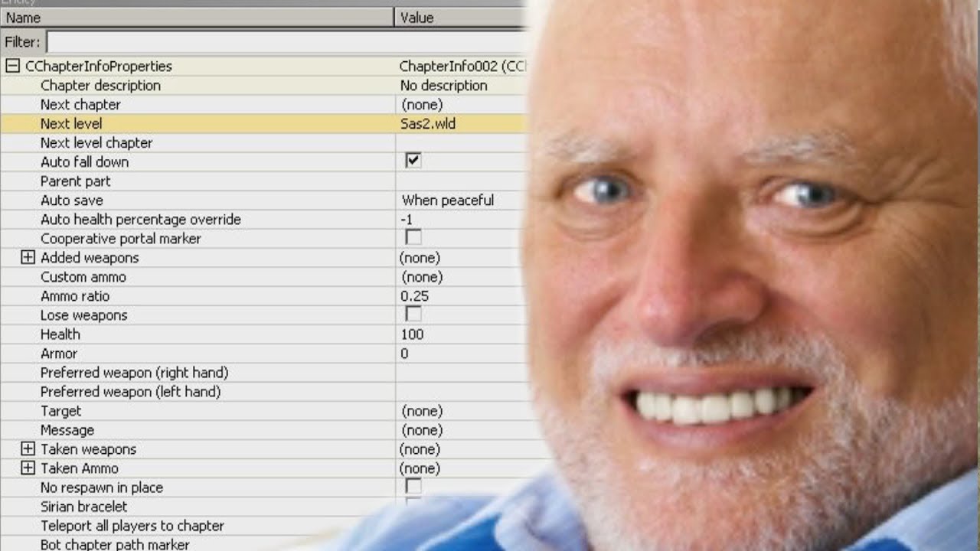The width and height of the screenshot is (980, 551).
Task: Select the Auto fall down property name
Action: [x=84, y=162]
